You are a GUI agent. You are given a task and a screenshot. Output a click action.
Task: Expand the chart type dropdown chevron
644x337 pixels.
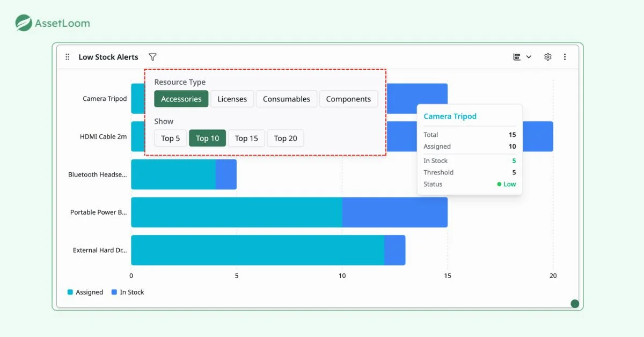tap(529, 57)
